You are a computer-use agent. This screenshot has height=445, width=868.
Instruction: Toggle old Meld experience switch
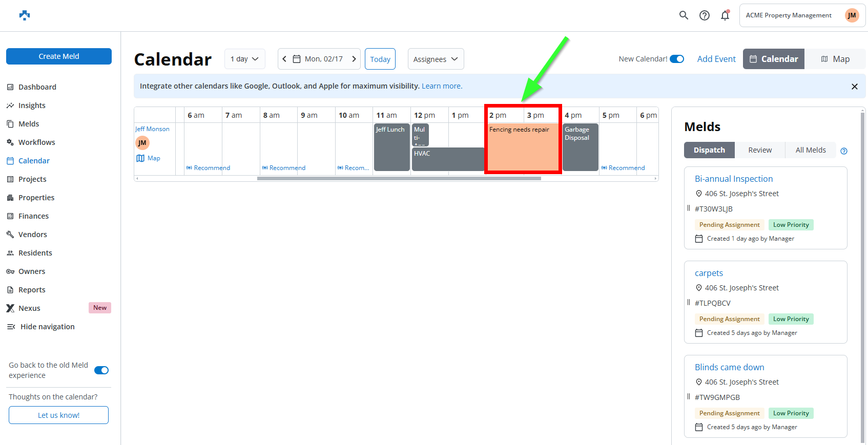click(x=101, y=370)
